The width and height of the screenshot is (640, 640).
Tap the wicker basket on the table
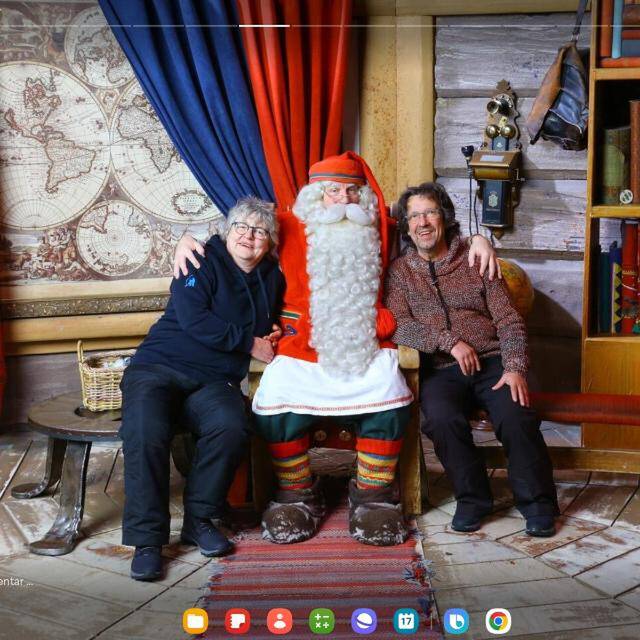pyautogui.click(x=101, y=380)
